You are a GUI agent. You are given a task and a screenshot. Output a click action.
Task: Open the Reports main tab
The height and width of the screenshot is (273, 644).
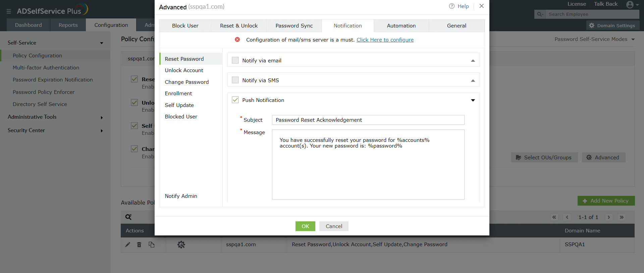point(68,25)
